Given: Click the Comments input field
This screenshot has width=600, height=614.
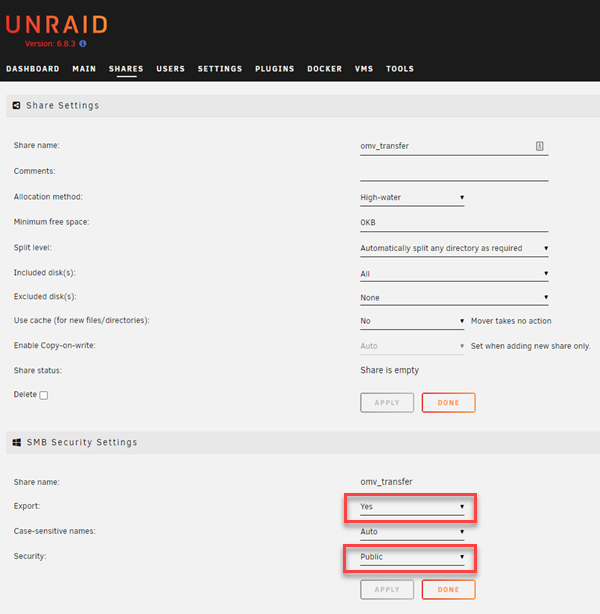Looking at the screenshot, I should [x=454, y=172].
